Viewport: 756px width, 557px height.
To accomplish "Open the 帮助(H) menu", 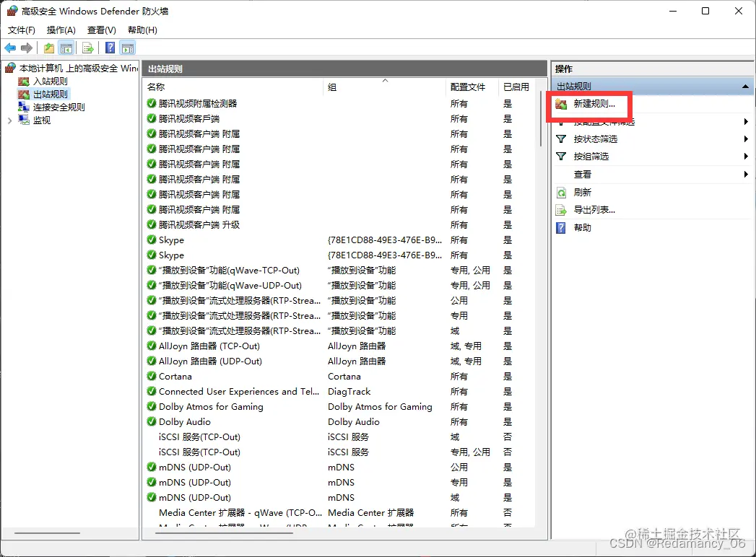I will click(x=142, y=30).
